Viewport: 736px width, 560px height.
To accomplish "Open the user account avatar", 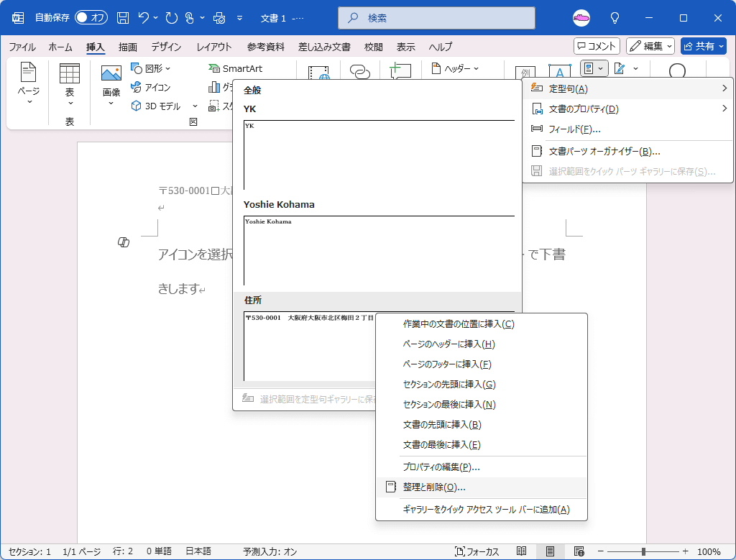I will pos(581,18).
